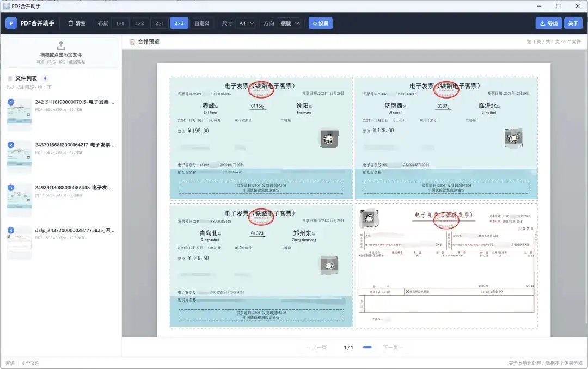588x369 pixels.
Task: Minimize the PDF合并助手 window
Action: click(539, 6)
